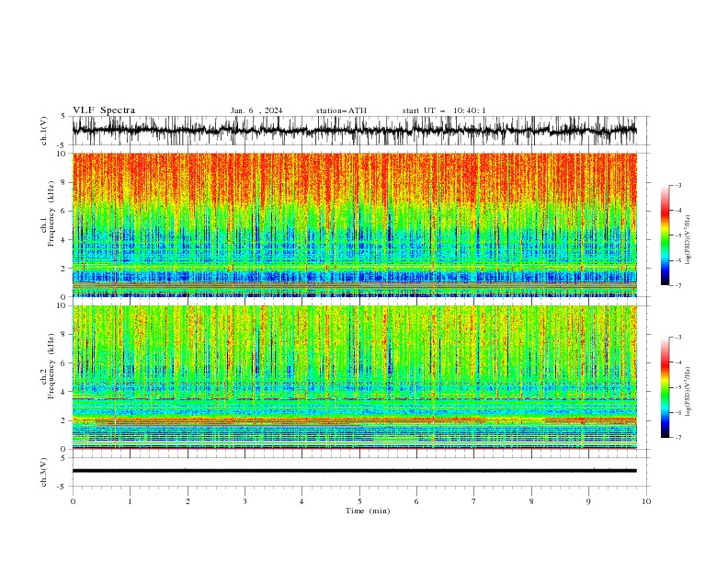Click the ch.3 flat voltage trace
The height and width of the screenshot is (563, 728).
[x=355, y=471]
